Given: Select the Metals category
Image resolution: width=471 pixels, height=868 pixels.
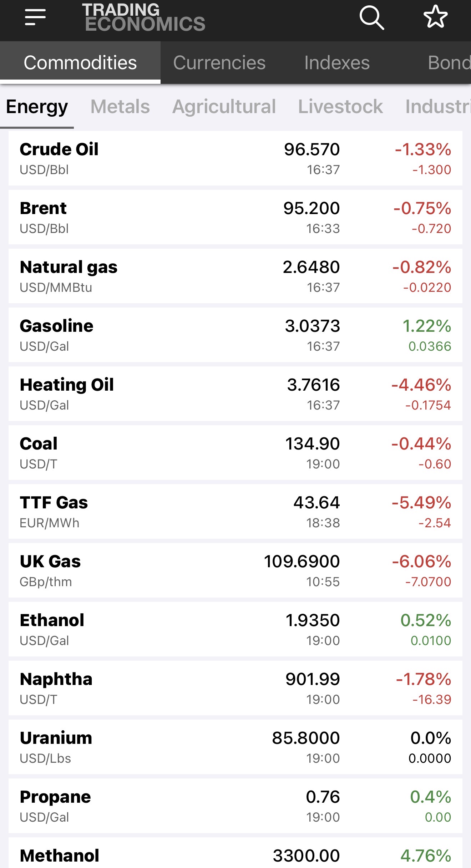Looking at the screenshot, I should (120, 106).
